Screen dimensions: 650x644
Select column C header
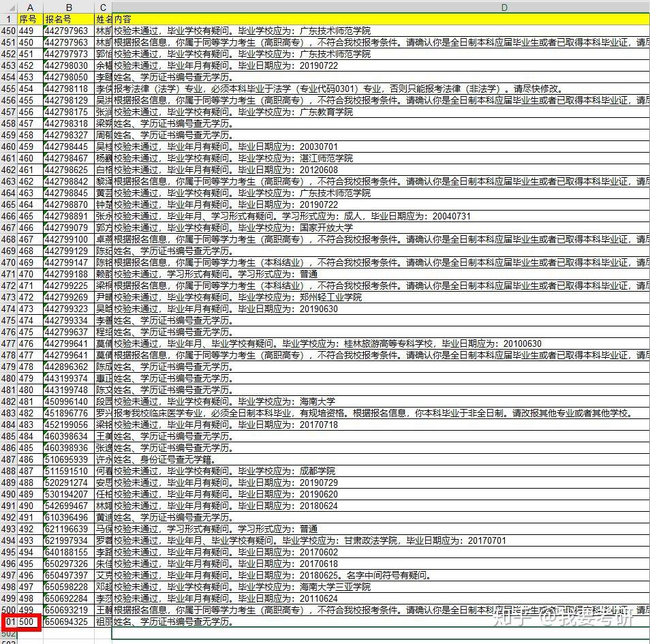pos(103,7)
